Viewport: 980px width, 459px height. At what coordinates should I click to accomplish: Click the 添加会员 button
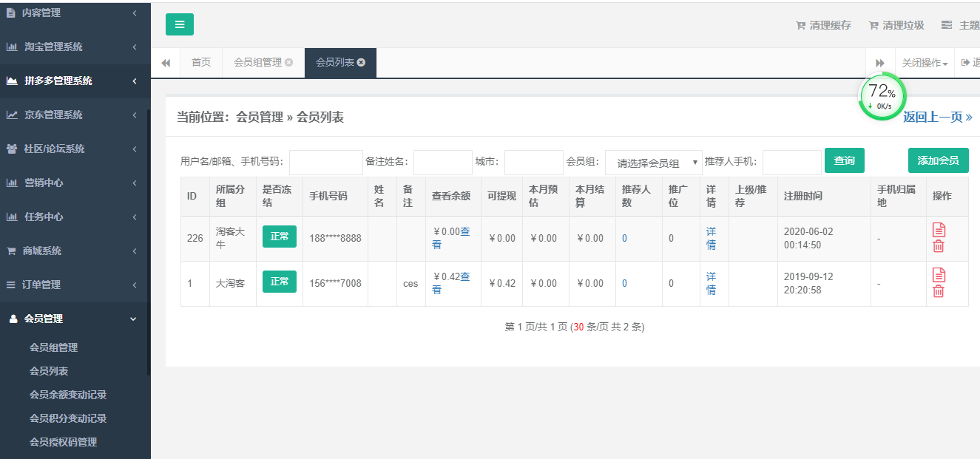[x=938, y=160]
